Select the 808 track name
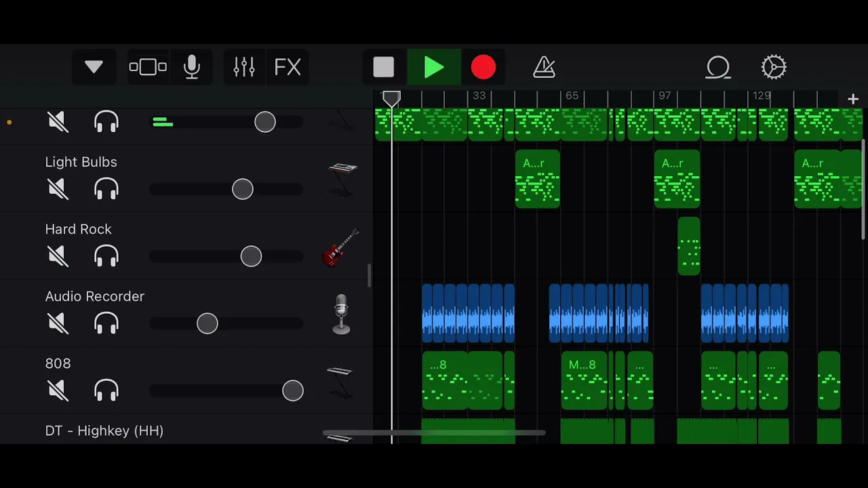 [58, 363]
